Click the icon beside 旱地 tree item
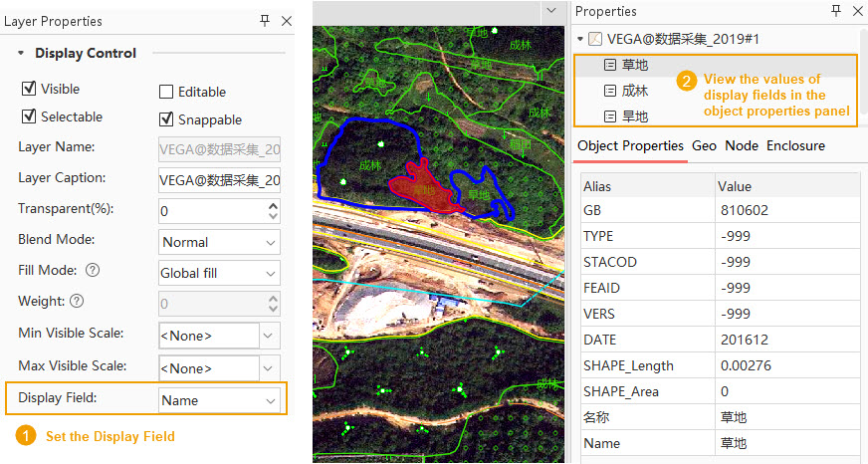The width and height of the screenshot is (868, 464). click(x=610, y=116)
